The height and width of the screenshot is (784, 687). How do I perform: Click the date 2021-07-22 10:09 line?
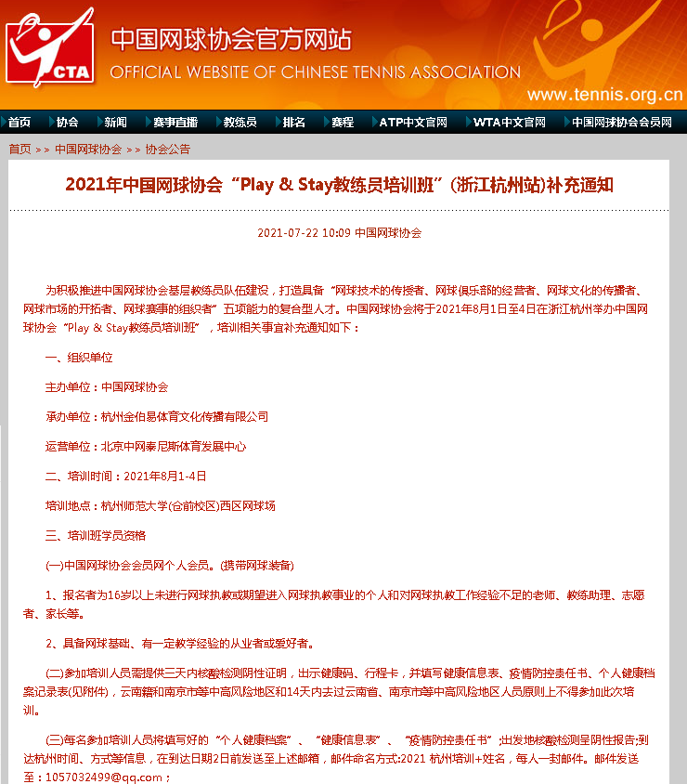pos(339,233)
